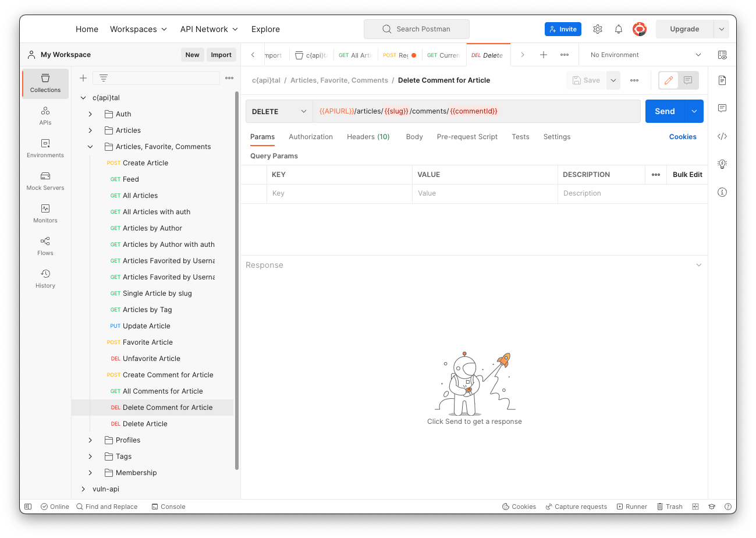Open the user avatar menu
Image resolution: width=756 pixels, height=538 pixels.
(x=640, y=29)
